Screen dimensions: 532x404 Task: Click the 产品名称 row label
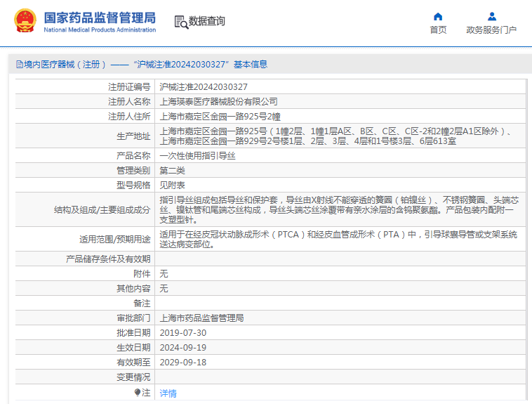[133, 155]
